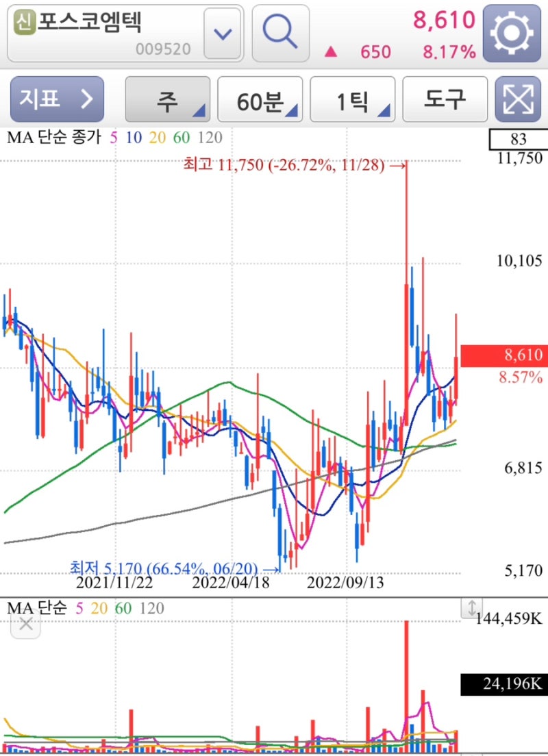The height and width of the screenshot is (756, 548).
Task: Tap the green 신 badge icon
Action: pos(25,23)
